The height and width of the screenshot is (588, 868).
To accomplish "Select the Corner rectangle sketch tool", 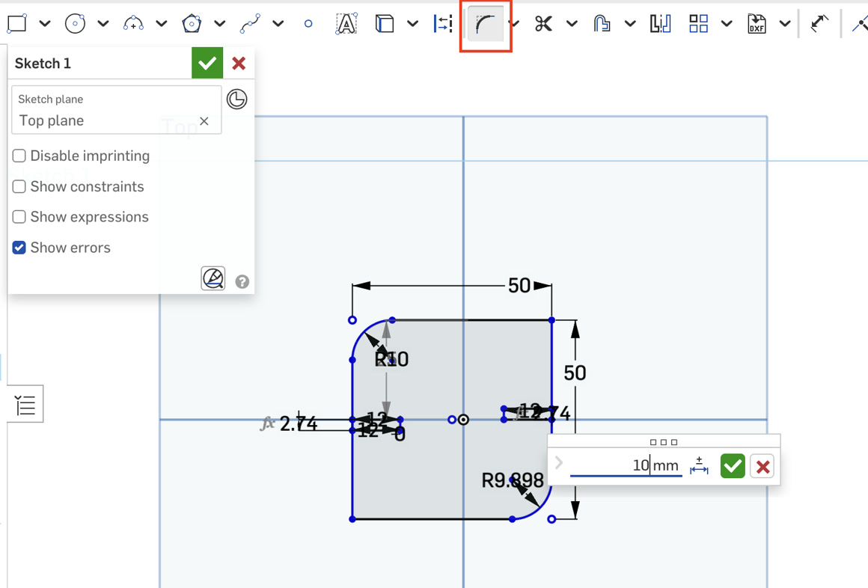I will point(16,24).
